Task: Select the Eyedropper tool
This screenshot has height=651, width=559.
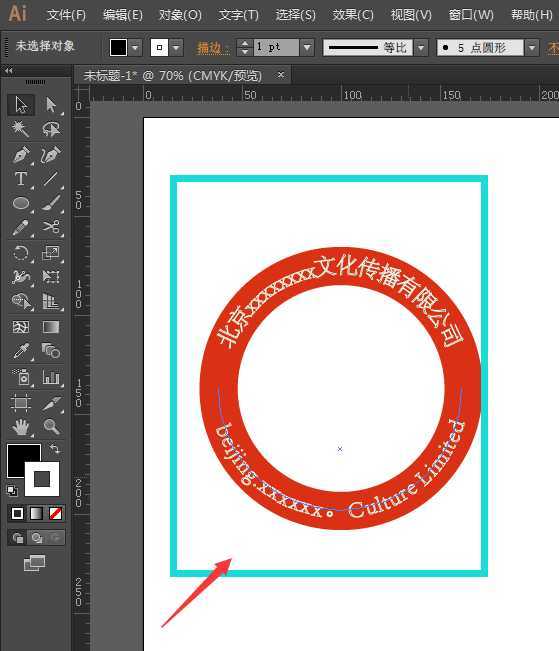Action: point(21,351)
